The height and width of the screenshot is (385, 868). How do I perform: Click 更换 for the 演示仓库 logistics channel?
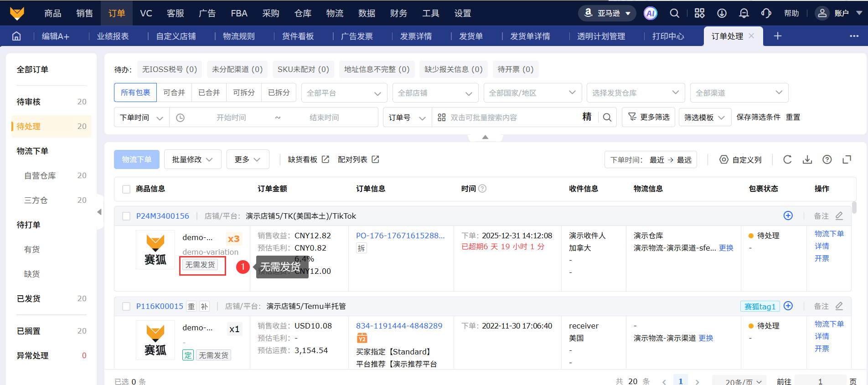726,248
